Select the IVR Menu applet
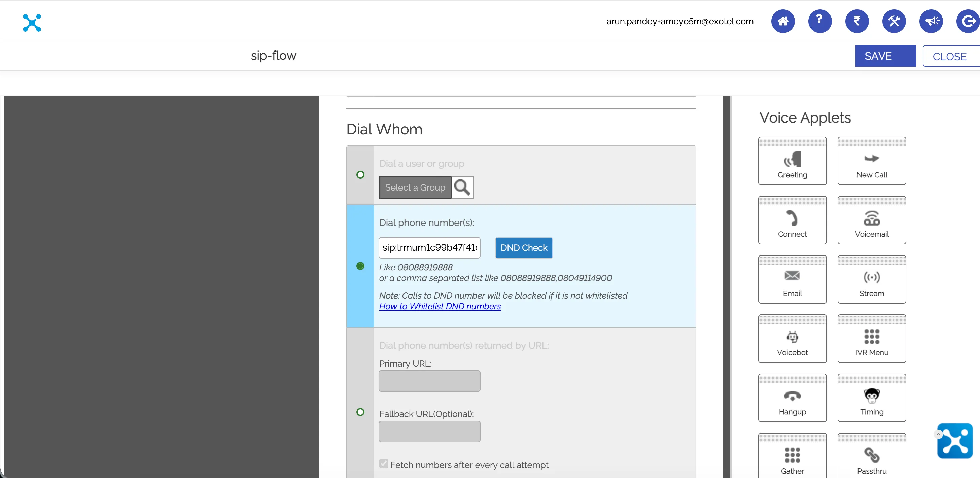The image size is (980, 478). point(872,339)
